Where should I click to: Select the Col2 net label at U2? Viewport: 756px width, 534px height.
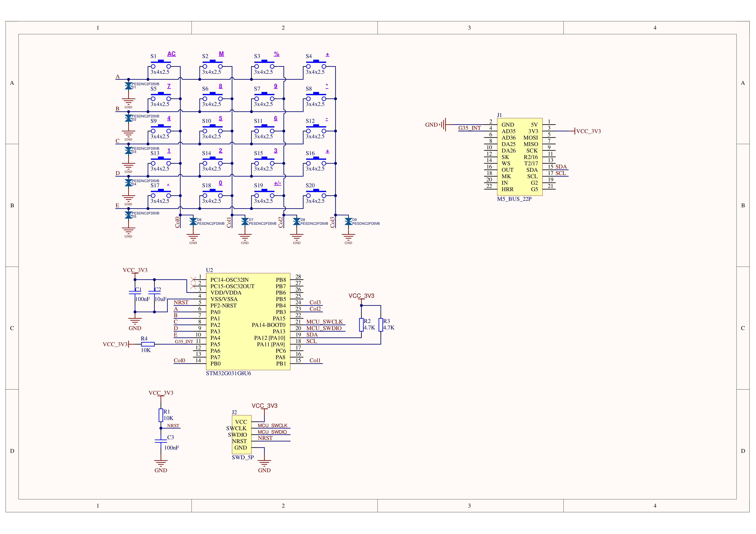click(x=315, y=309)
